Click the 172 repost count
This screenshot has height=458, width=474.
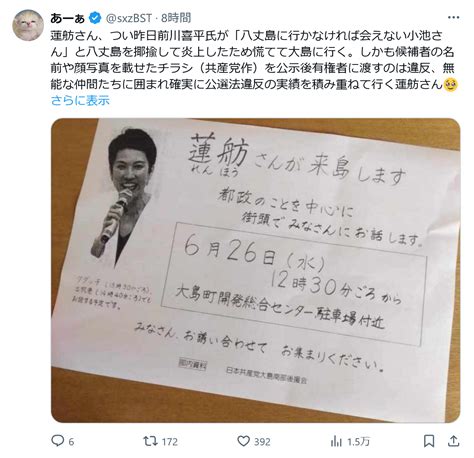[169, 442]
